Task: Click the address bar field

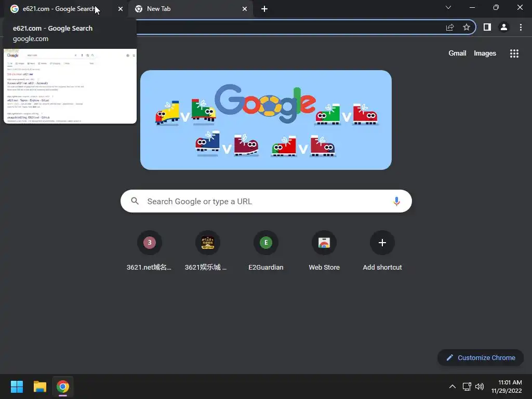Action: pyautogui.click(x=288, y=28)
